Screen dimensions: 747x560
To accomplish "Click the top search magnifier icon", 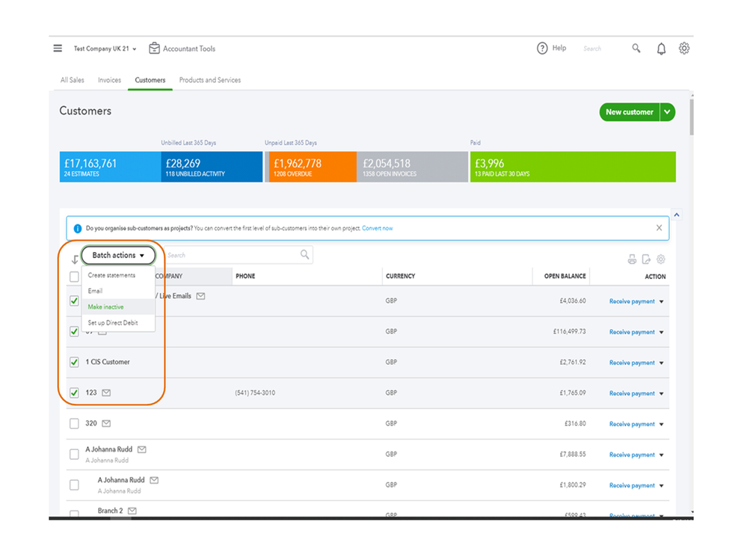I will pyautogui.click(x=636, y=48).
